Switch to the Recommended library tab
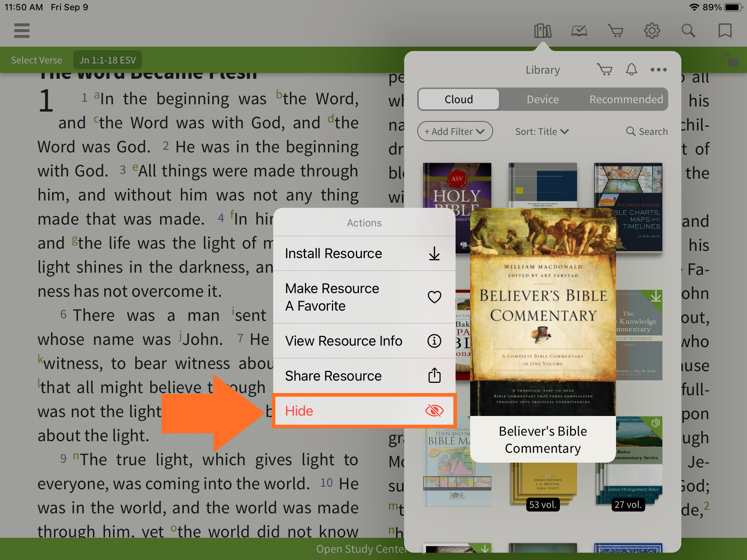Screen dimensions: 747x560 point(626,99)
